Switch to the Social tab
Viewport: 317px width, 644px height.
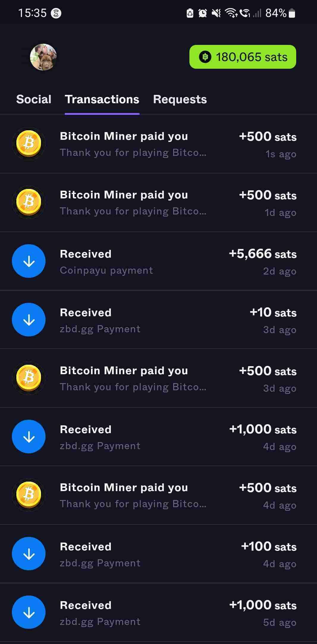(34, 99)
